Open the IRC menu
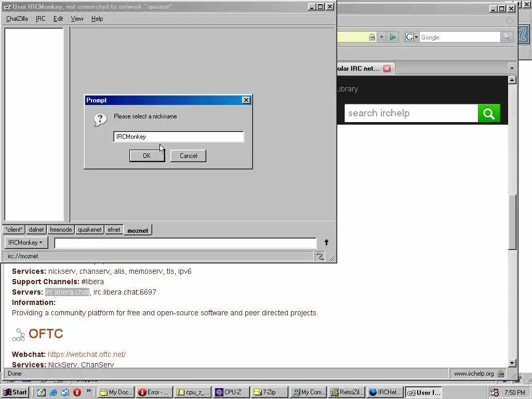This screenshot has height=399, width=532. click(x=41, y=19)
